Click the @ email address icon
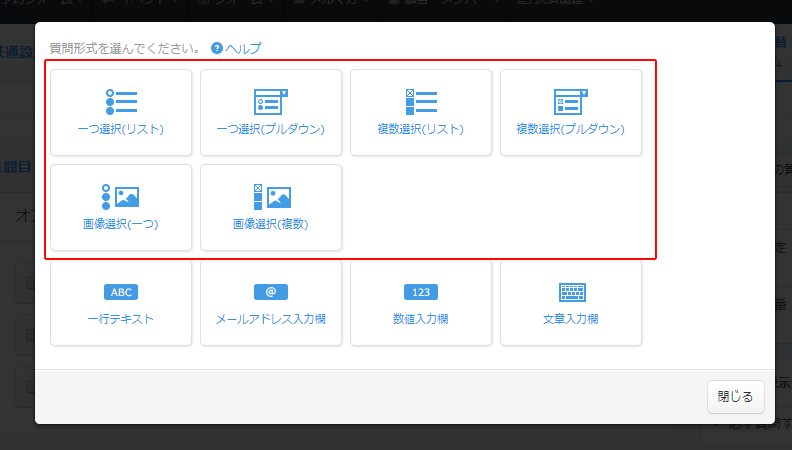This screenshot has width=792, height=450. 270,292
